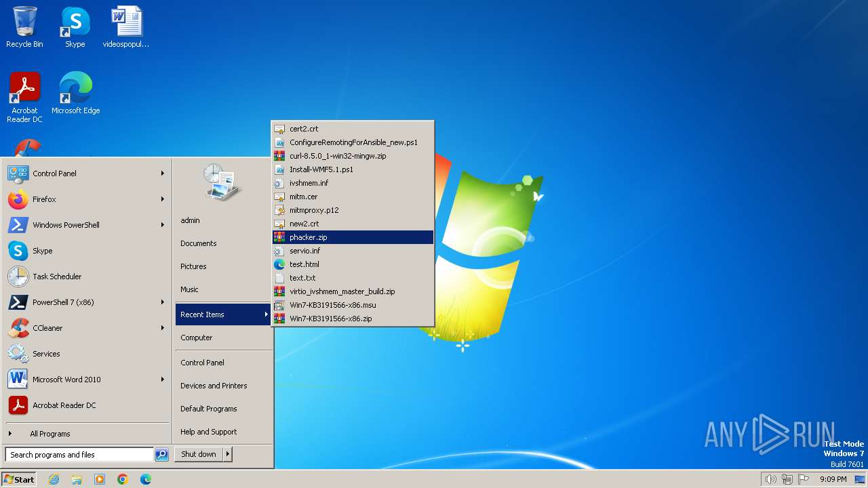Open Default Programs
This screenshot has width=868, height=488.
click(209, 409)
